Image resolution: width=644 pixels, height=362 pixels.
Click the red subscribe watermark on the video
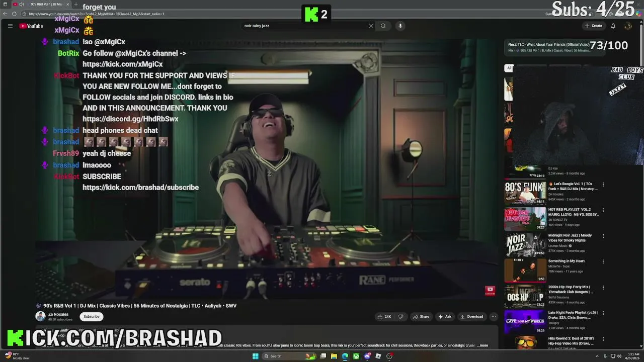[490, 290]
